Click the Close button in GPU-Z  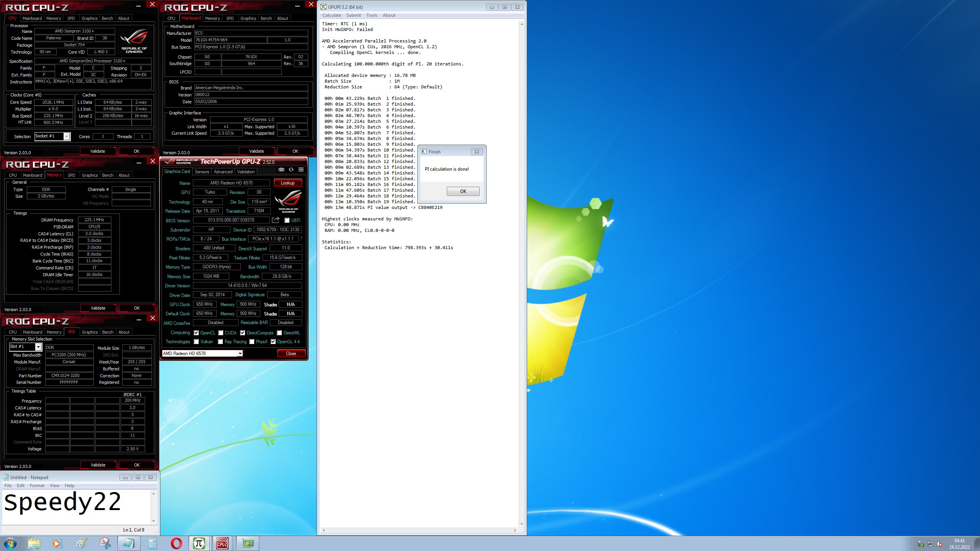(291, 354)
